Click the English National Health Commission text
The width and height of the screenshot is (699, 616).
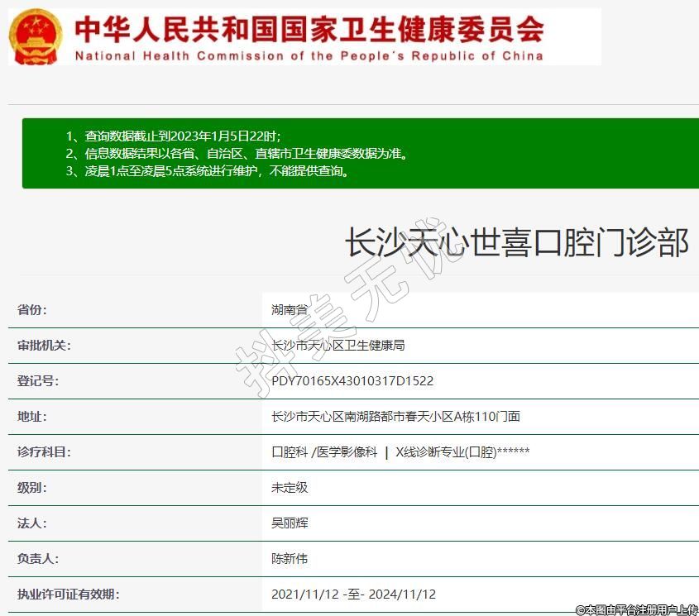click(x=309, y=56)
